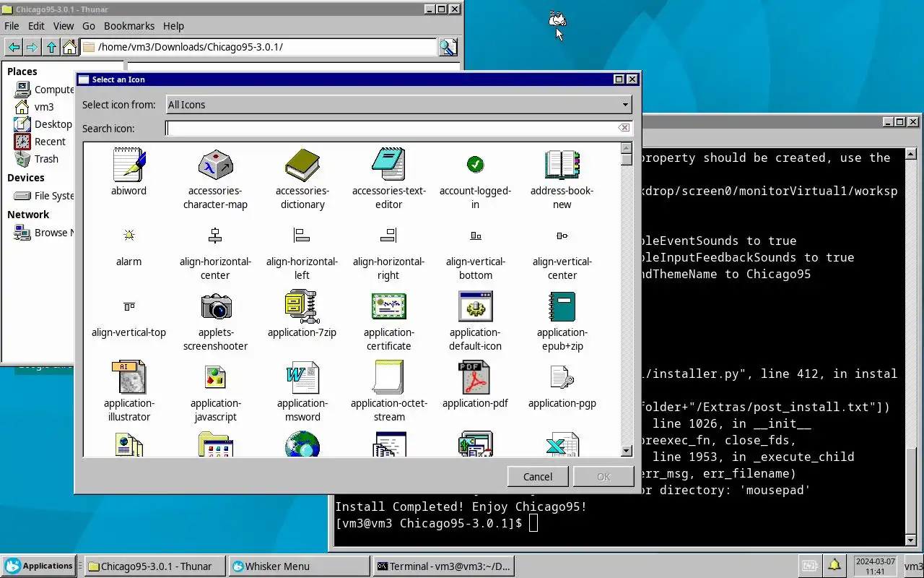
Task: Click the panel clock showing 2024-03-07
Action: [x=874, y=566]
